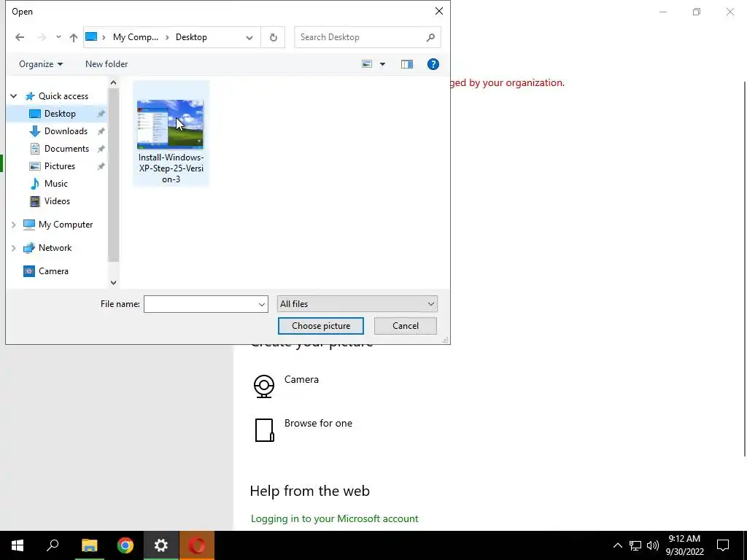Select Install-Windows-XP-Step-25 image thumbnail

tap(170, 124)
